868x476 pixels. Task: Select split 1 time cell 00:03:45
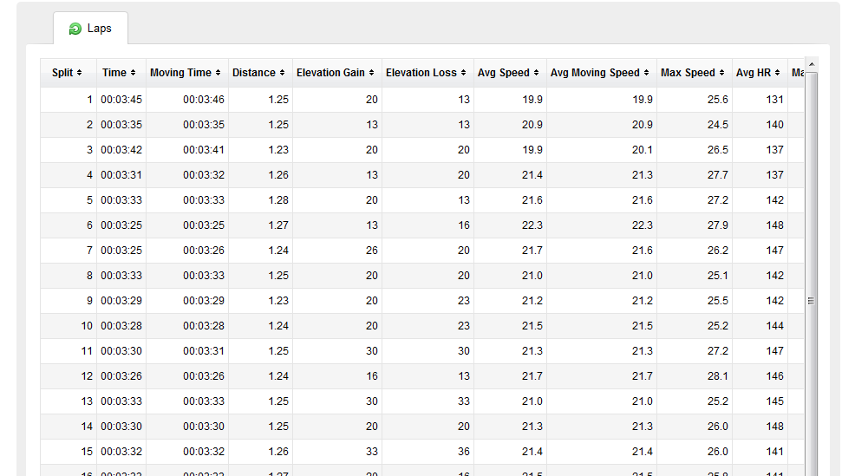pyautogui.click(x=121, y=100)
